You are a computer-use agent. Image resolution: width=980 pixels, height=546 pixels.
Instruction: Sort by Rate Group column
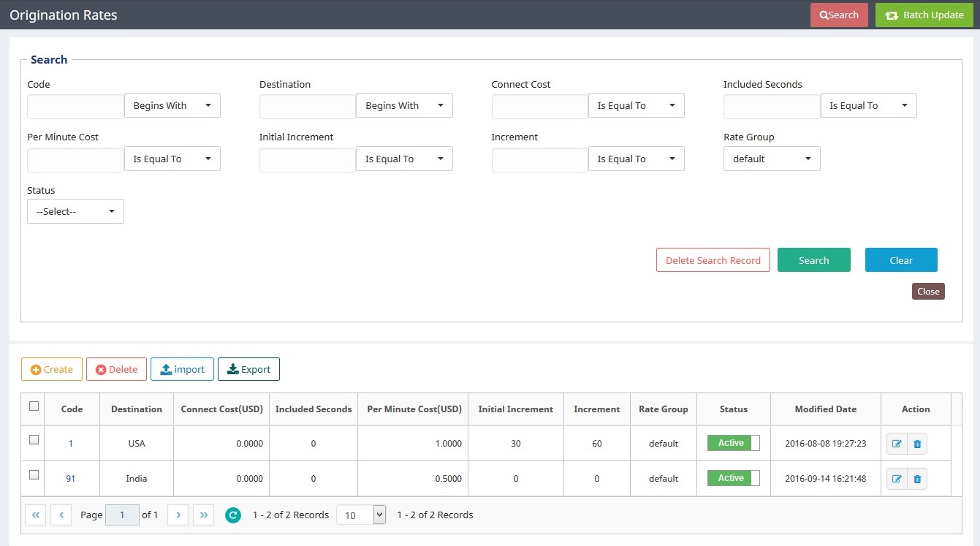pos(664,409)
